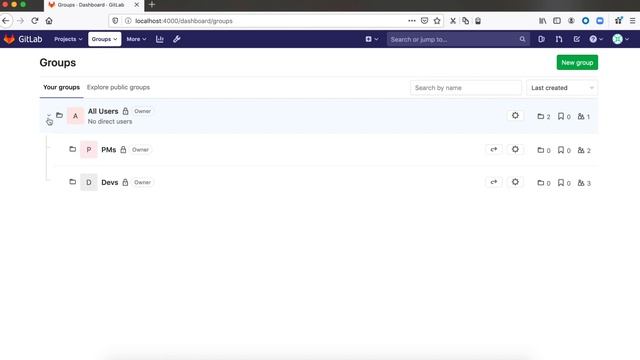The width and height of the screenshot is (640, 360).
Task: Click the All Users private lock icon
Action: pyautogui.click(x=125, y=111)
